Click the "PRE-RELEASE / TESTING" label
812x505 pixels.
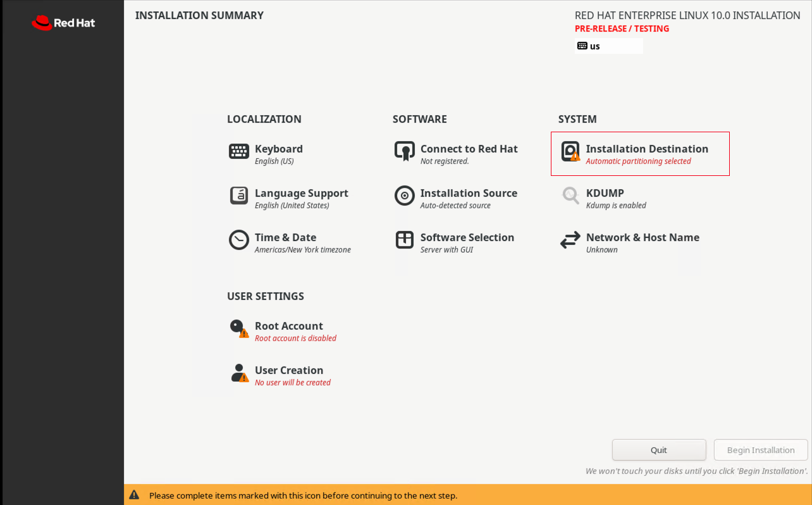tap(622, 28)
